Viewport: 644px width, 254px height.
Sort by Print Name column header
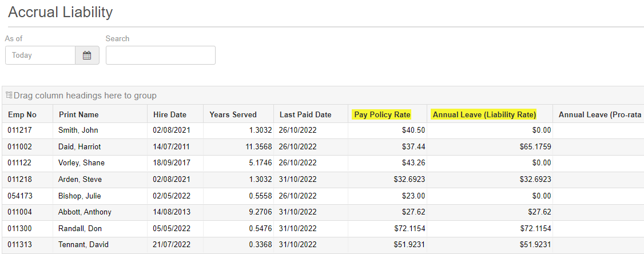(79, 114)
